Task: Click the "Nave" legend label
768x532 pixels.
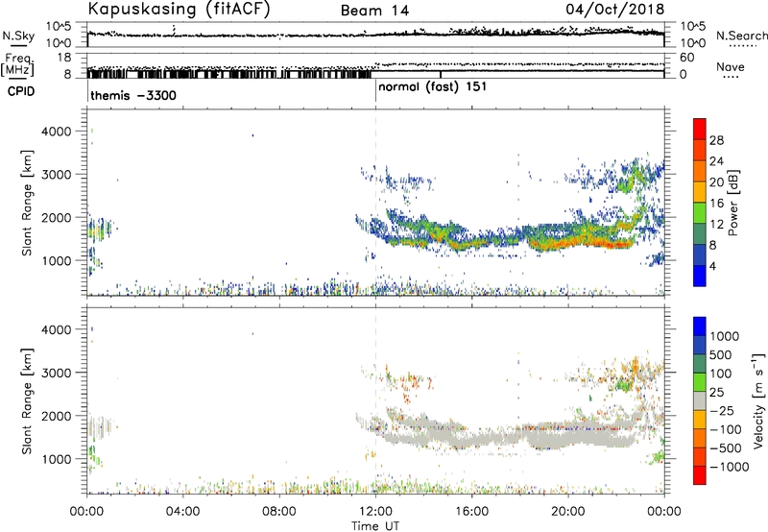Action: click(x=731, y=67)
